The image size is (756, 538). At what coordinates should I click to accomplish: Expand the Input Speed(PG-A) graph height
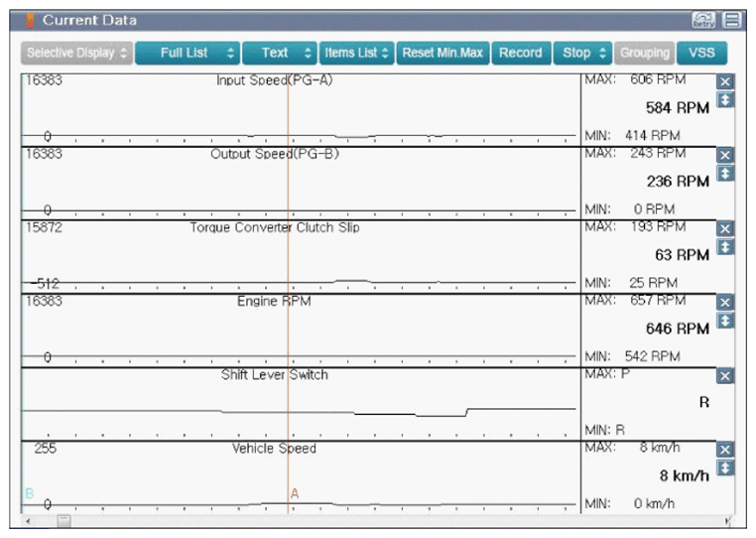pyautogui.click(x=724, y=100)
